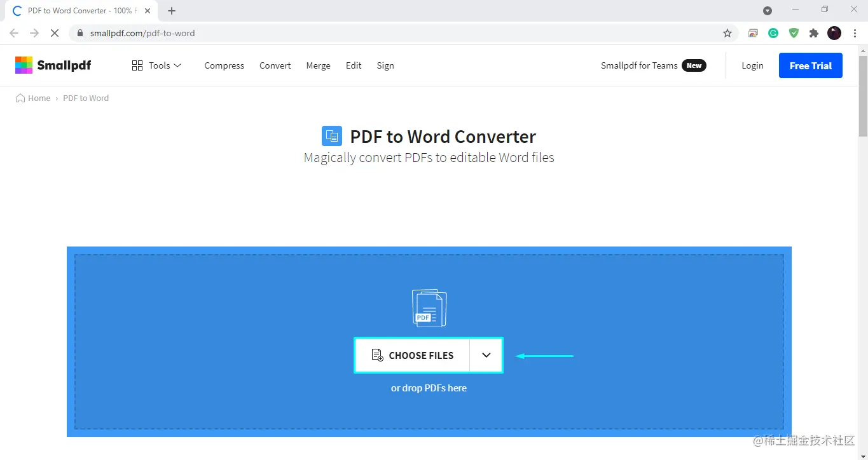The width and height of the screenshot is (868, 460).
Task: Click the PDF to Word converter icon
Action: (332, 136)
